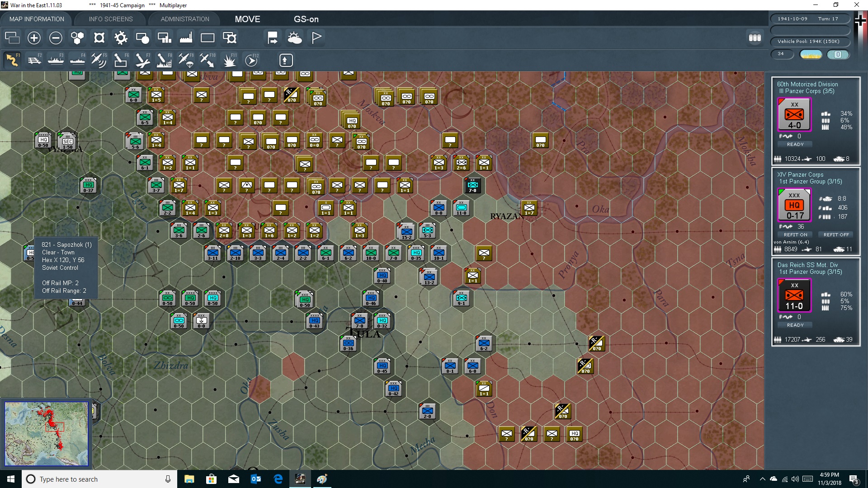Toggle the victory flag locations icon
Screen dimensions: 868x488
point(316,38)
